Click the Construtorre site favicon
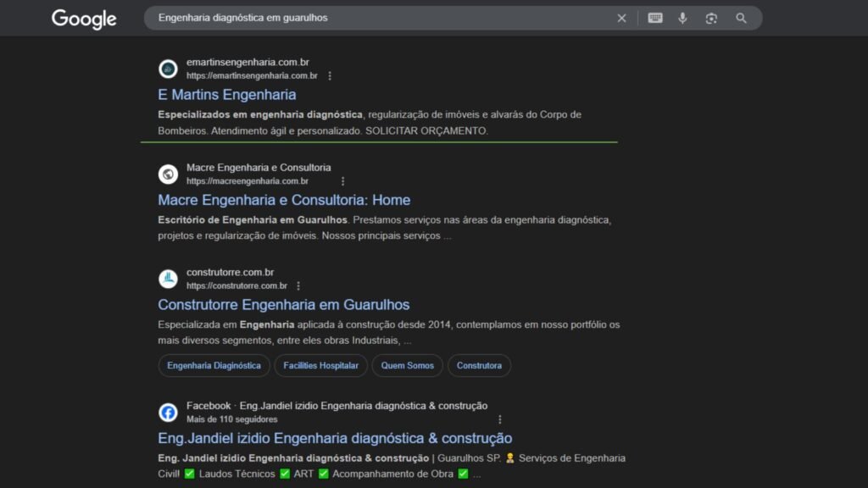The image size is (868, 488). tap(168, 279)
